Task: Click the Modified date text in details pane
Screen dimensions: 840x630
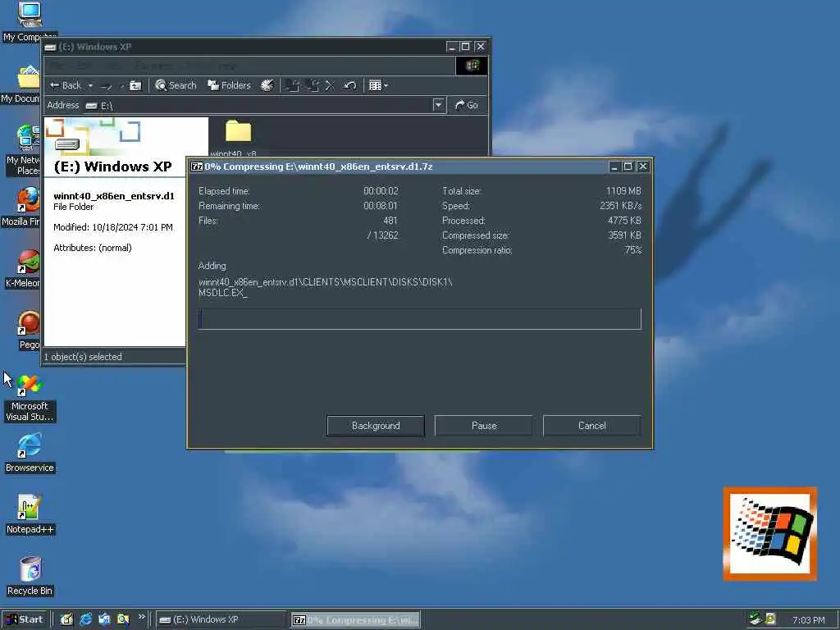Action: tap(113, 227)
